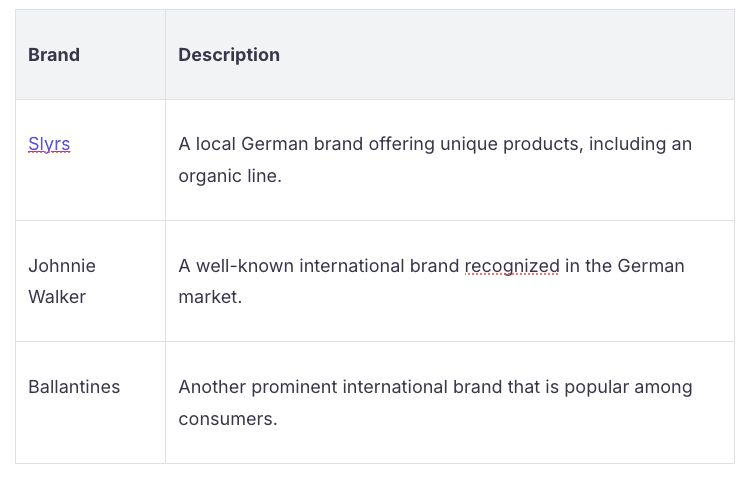This screenshot has width=746, height=478.
Task: Click the word "local" in the Slyrs description
Action: [214, 144]
